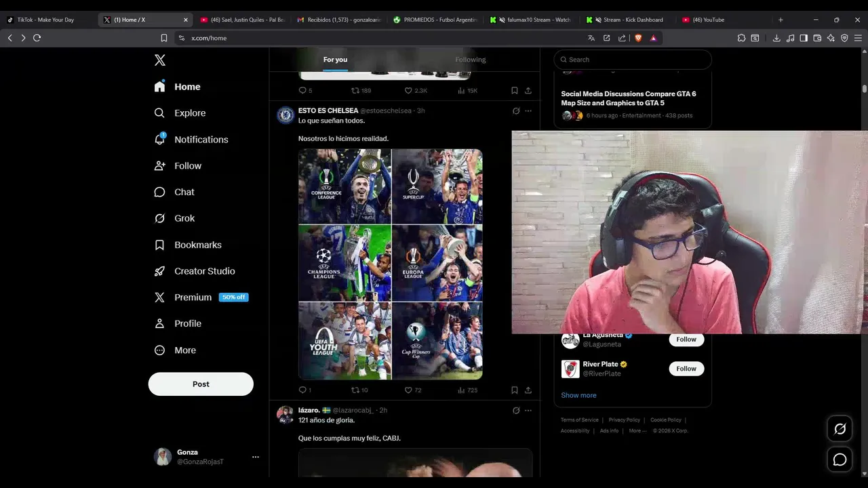Open Cookie Policy link
This screenshot has height=488, width=868.
pos(667,420)
